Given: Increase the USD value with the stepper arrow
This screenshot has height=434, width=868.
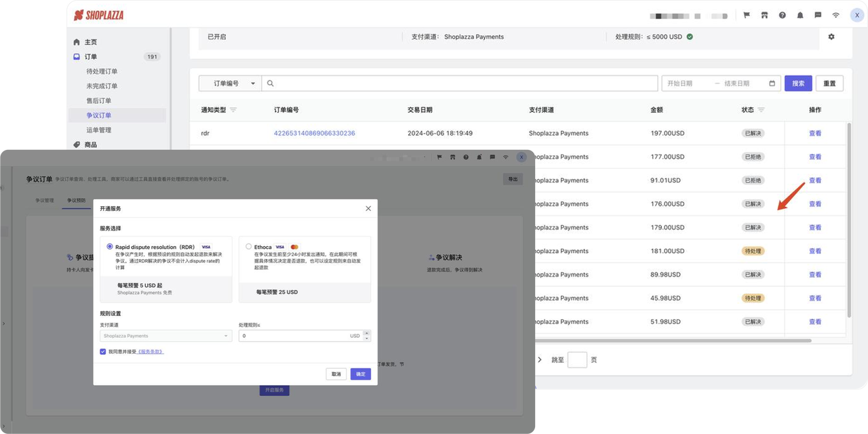Looking at the screenshot, I should click(366, 332).
